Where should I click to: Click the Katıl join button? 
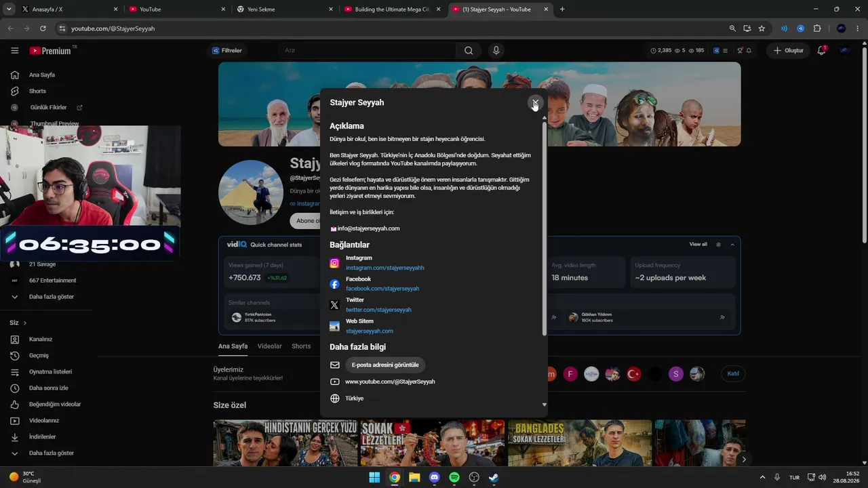point(733,373)
